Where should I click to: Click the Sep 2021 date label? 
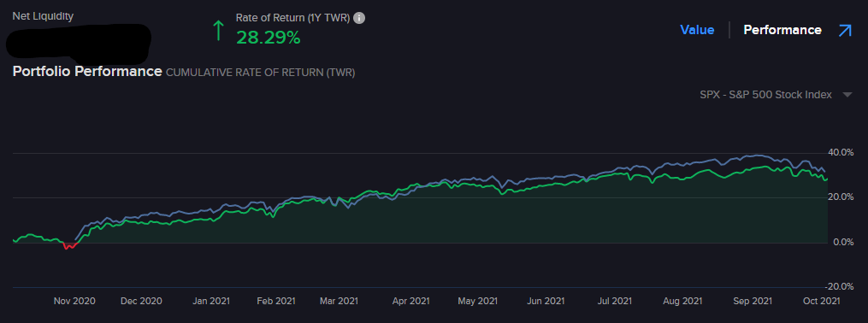[753, 301]
